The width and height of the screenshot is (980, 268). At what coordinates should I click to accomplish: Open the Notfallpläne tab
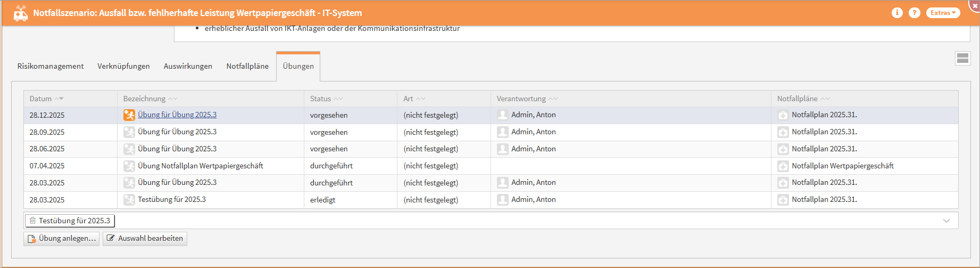click(x=247, y=66)
